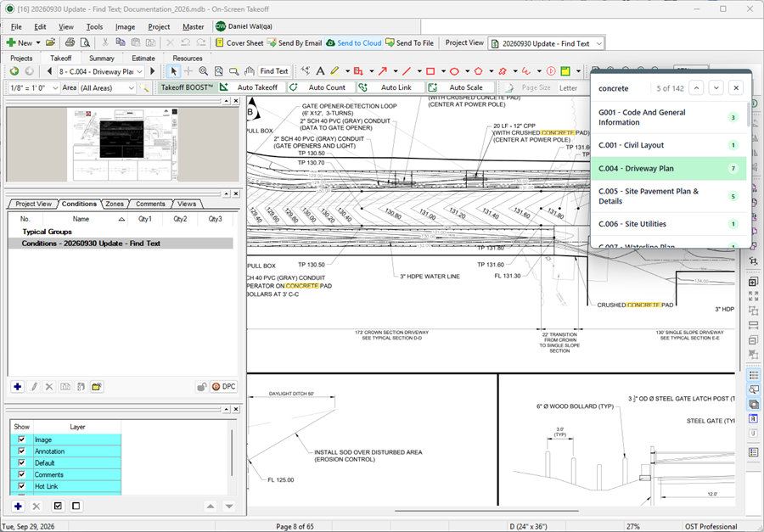The image size is (764, 532).
Task: Select the red Arrow annotation tool
Action: 383,71
